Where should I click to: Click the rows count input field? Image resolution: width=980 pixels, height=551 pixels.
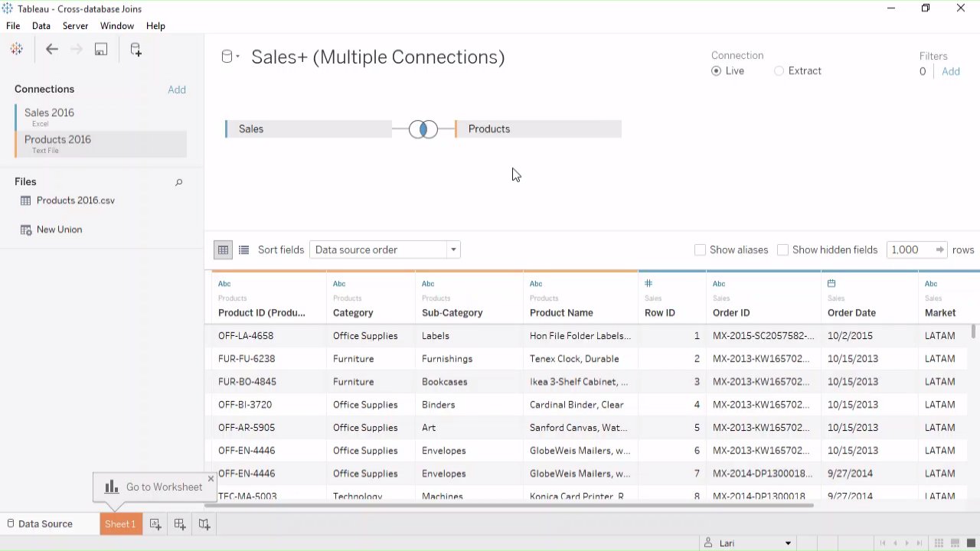910,249
